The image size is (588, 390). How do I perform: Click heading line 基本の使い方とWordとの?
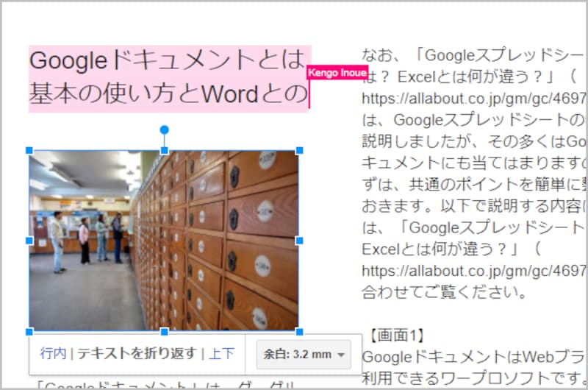(168, 94)
